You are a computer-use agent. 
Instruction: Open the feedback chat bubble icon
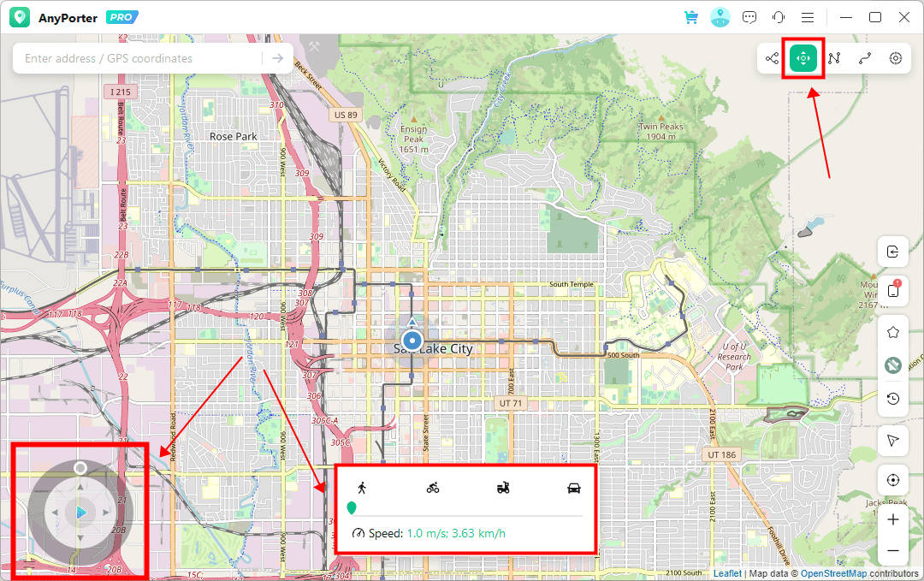pyautogui.click(x=749, y=17)
